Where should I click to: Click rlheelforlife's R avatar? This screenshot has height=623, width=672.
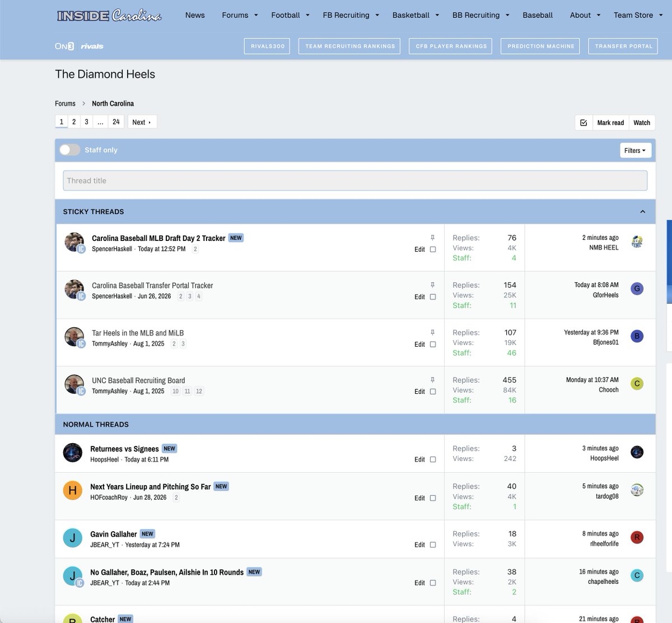click(x=637, y=537)
